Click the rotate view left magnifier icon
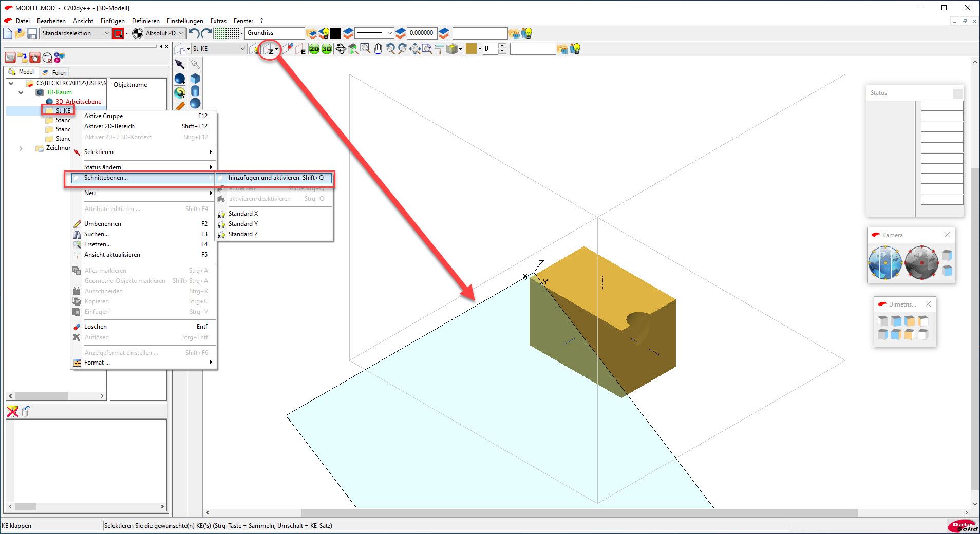This screenshot has width=980, height=534. (390, 49)
